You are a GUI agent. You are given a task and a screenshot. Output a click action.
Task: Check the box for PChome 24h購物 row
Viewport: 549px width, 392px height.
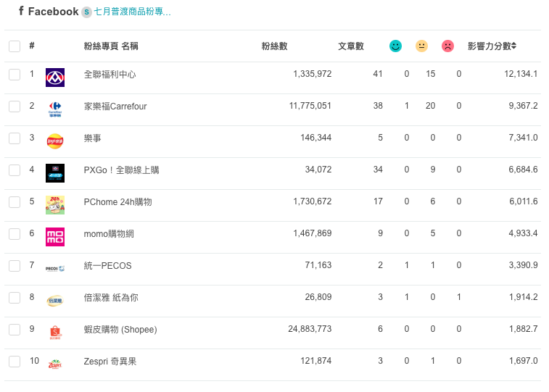15,202
